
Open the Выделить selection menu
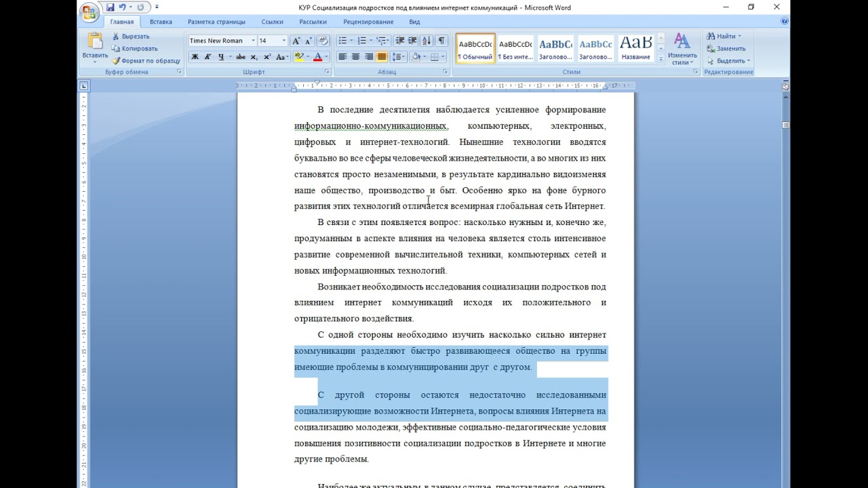[x=728, y=61]
